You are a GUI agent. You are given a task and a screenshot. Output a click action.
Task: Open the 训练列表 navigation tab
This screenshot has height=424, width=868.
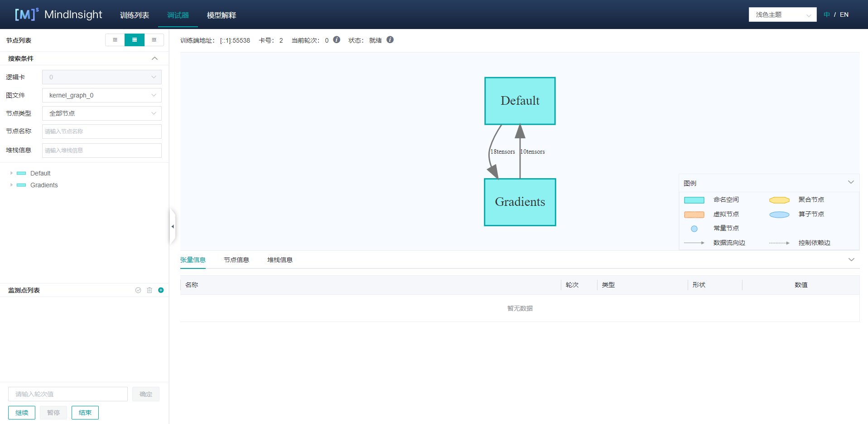tap(135, 15)
